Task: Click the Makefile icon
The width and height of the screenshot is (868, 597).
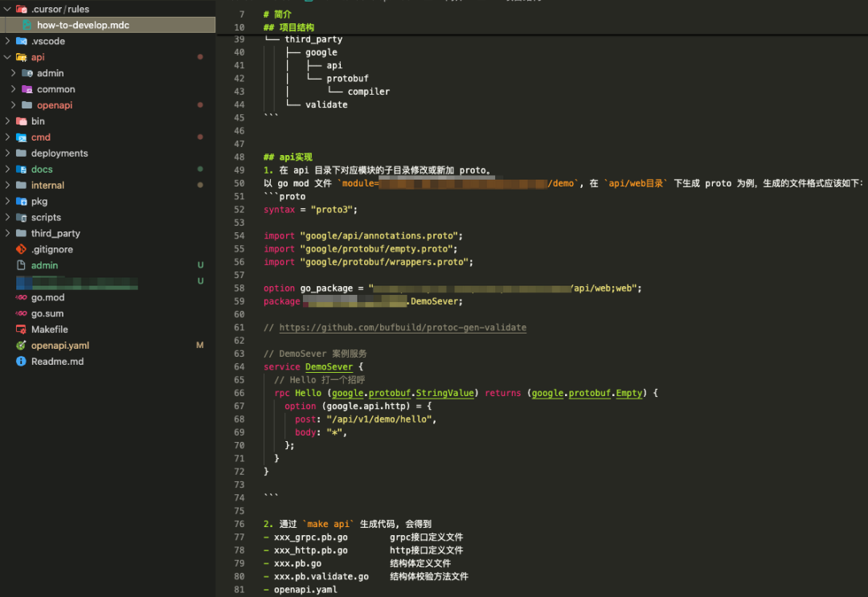Action: pos(21,329)
